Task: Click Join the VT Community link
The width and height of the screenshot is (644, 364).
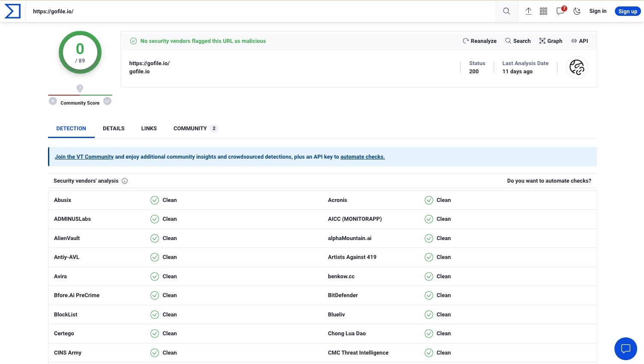Action: pos(84,157)
